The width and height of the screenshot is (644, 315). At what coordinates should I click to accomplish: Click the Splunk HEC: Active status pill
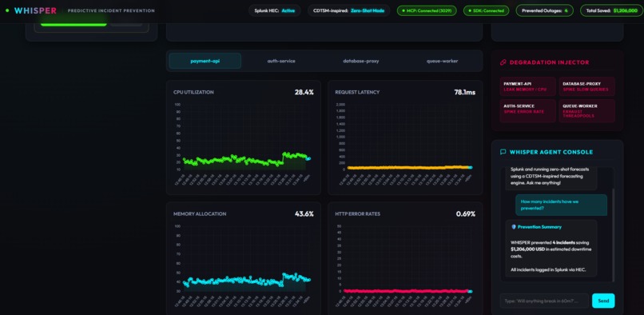[275, 10]
